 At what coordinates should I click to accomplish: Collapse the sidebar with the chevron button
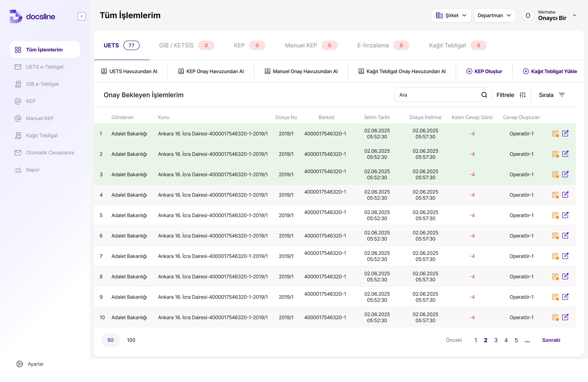(81, 16)
